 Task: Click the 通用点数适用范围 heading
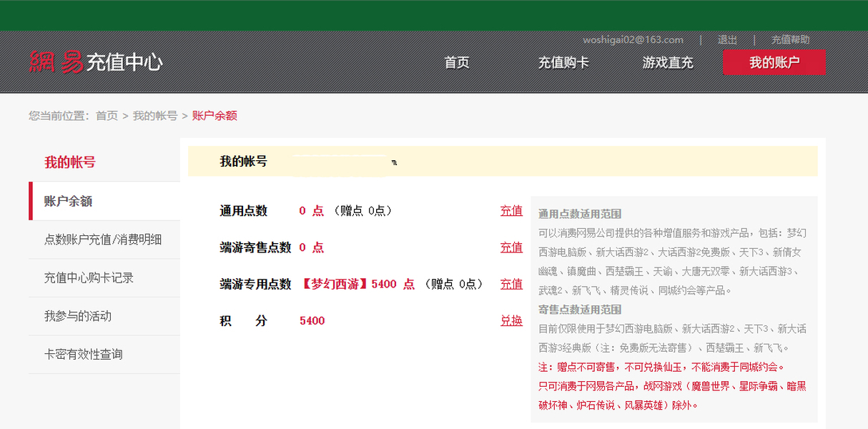[580, 214]
